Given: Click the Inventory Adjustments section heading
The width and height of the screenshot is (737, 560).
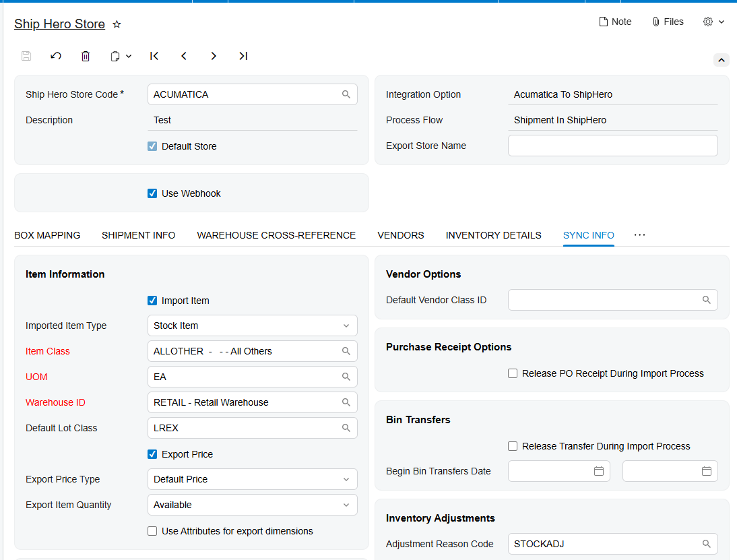Looking at the screenshot, I should [441, 518].
